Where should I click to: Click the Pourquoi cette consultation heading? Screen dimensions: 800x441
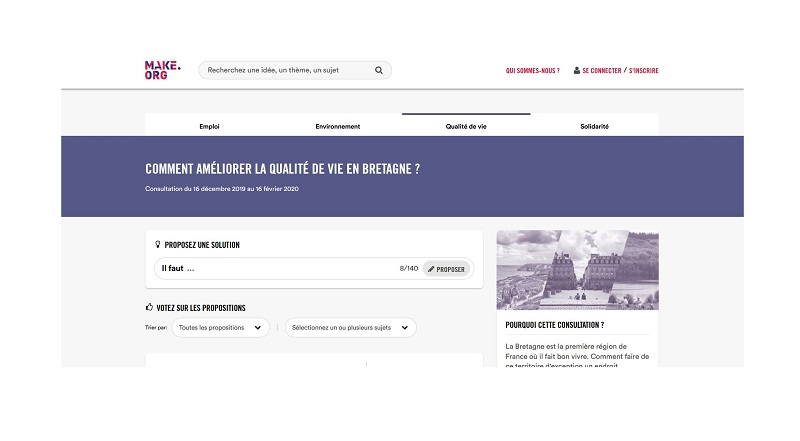pos(555,325)
